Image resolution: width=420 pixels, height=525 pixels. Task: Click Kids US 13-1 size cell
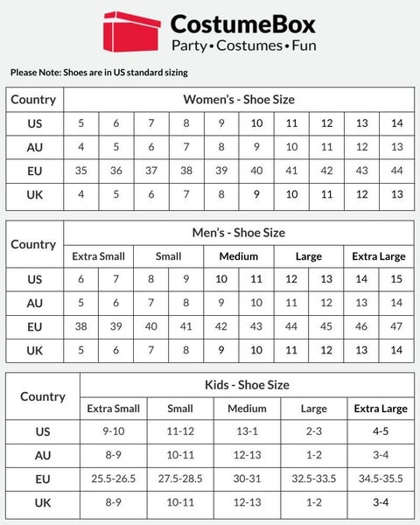click(x=247, y=431)
